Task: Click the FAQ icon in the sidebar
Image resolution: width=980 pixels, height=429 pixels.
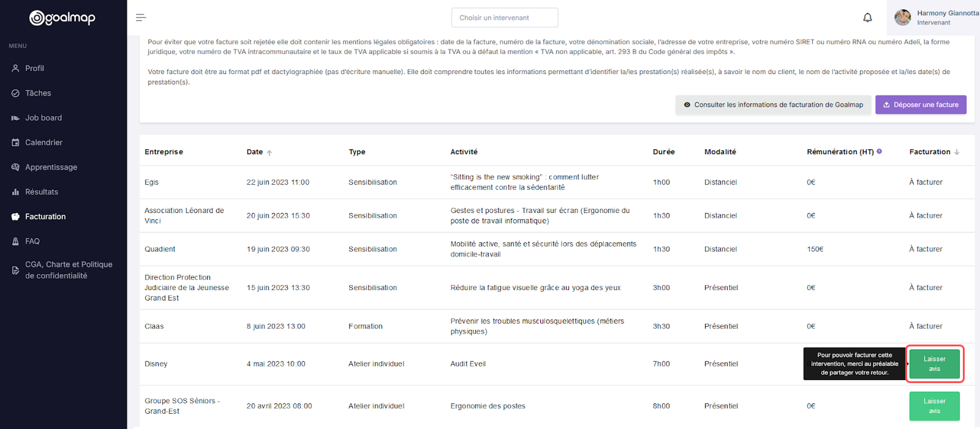Action: coord(15,241)
